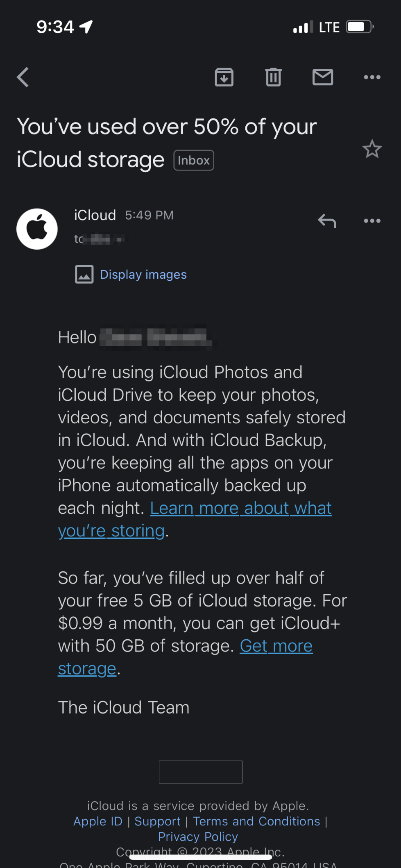Open the top toolbar more options menu
401x868 pixels.
click(372, 77)
